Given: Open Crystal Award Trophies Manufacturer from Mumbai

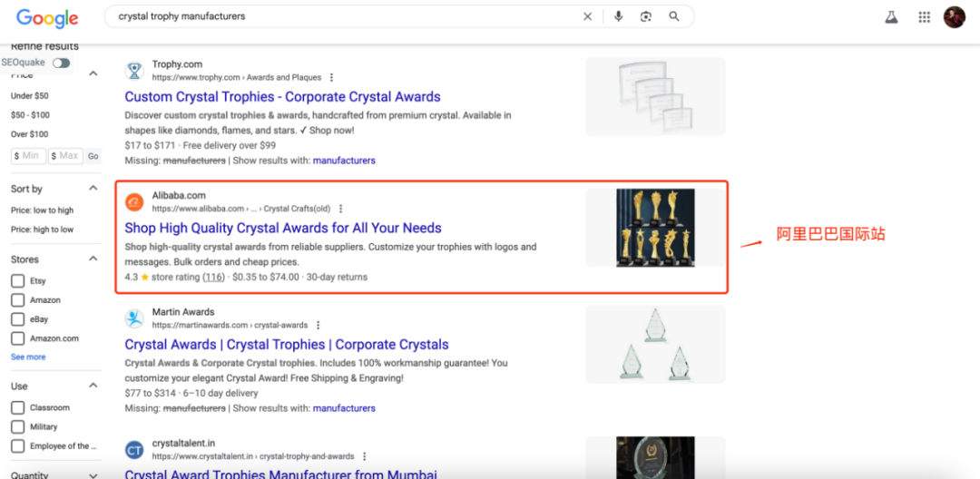Looking at the screenshot, I should (280, 474).
